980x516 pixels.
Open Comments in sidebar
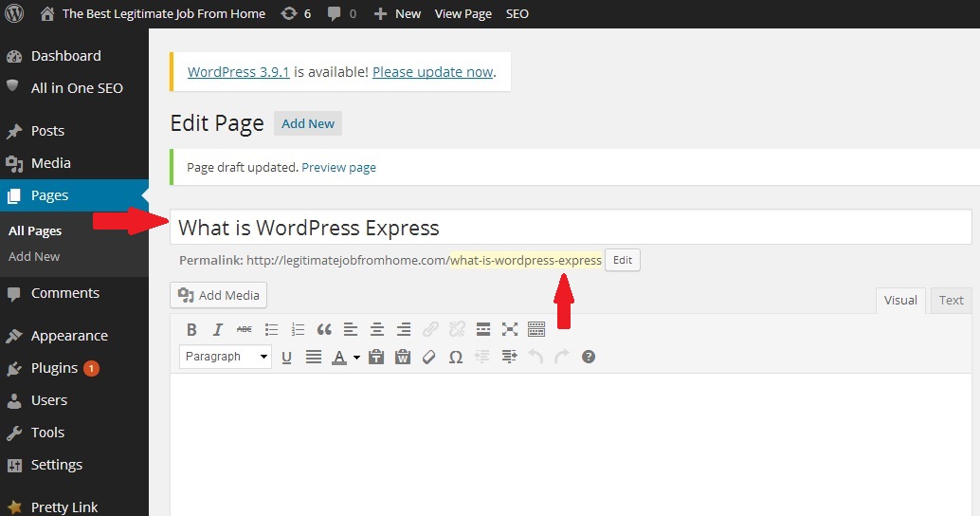point(74,293)
